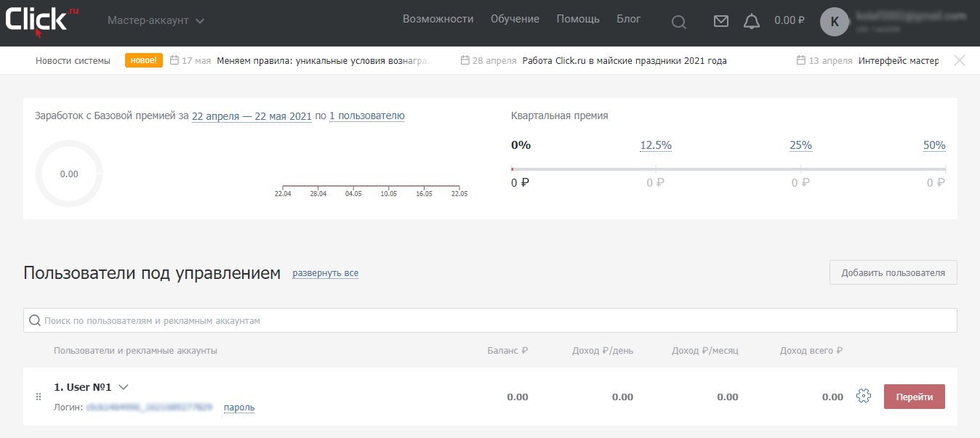Open the search magnifier in header
The height and width of the screenshot is (438, 980).
coord(678,22)
